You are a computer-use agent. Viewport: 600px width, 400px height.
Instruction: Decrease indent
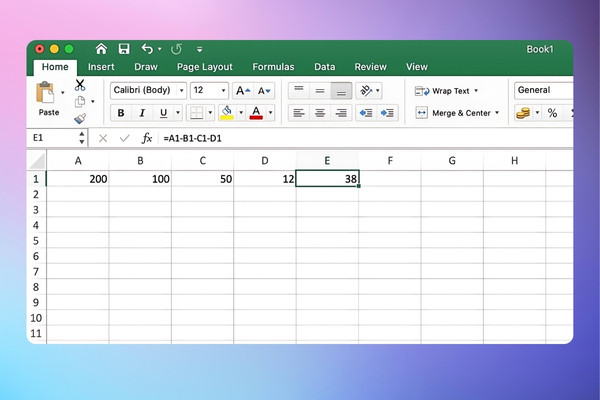(366, 113)
